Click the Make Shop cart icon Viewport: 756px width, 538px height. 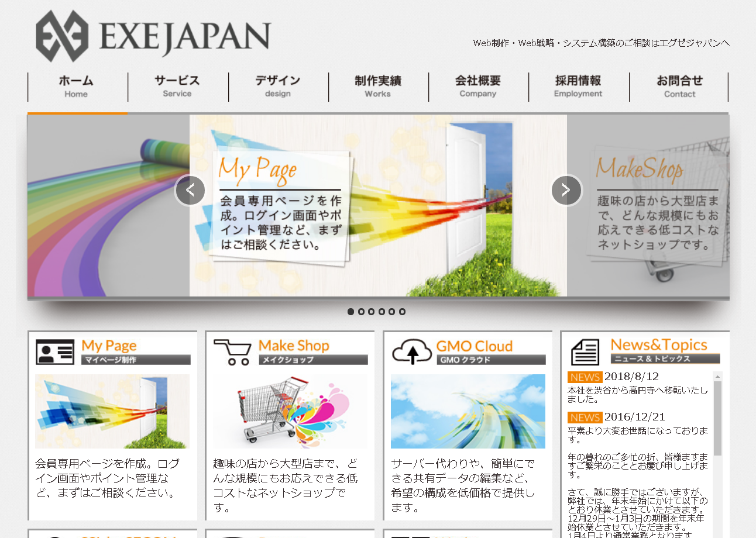232,352
